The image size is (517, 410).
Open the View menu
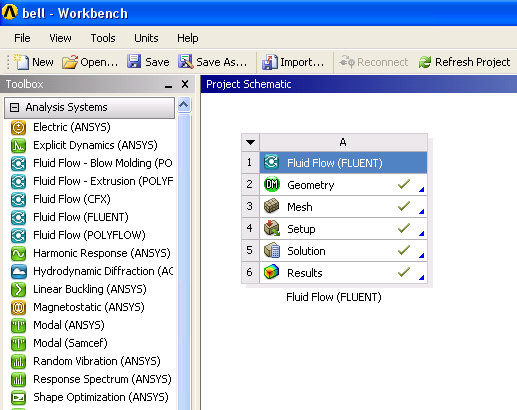click(60, 38)
